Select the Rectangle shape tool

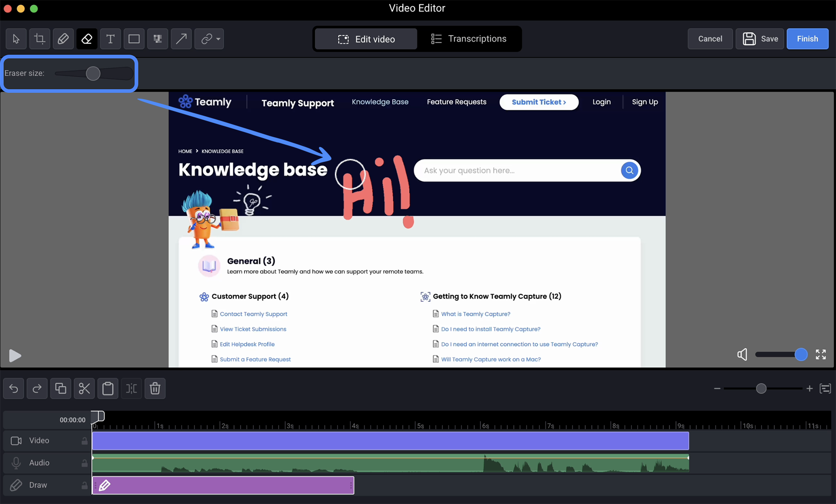click(x=134, y=39)
